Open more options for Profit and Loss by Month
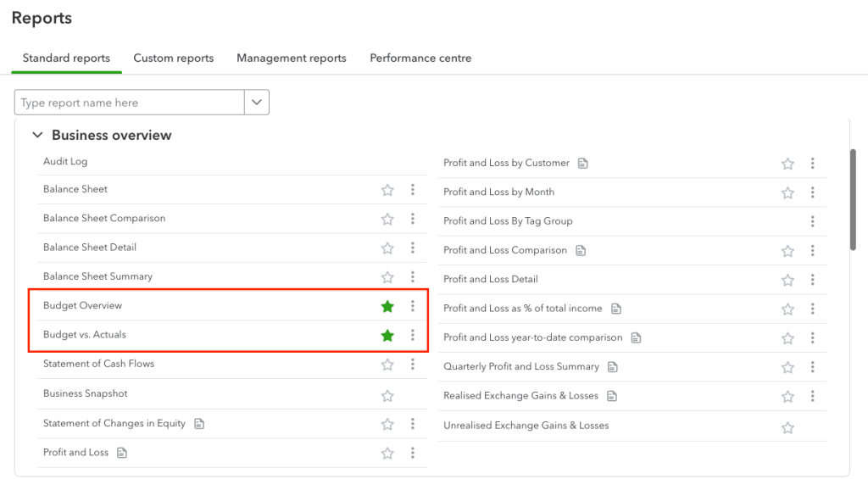 tap(813, 192)
